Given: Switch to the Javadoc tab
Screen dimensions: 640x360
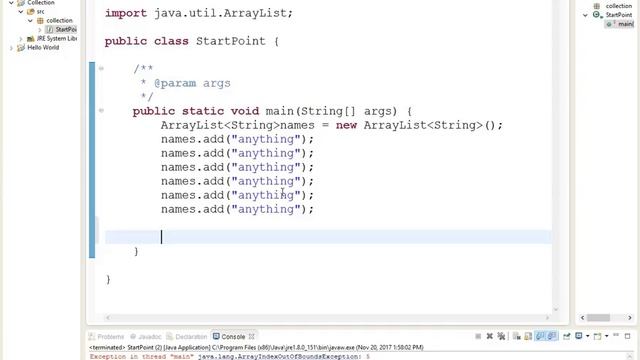Looking at the screenshot, I should (146, 337).
